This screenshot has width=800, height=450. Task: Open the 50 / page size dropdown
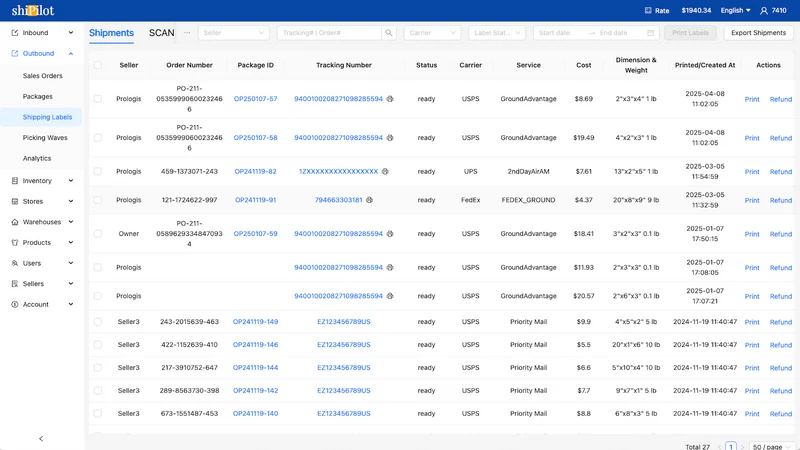tap(771, 446)
